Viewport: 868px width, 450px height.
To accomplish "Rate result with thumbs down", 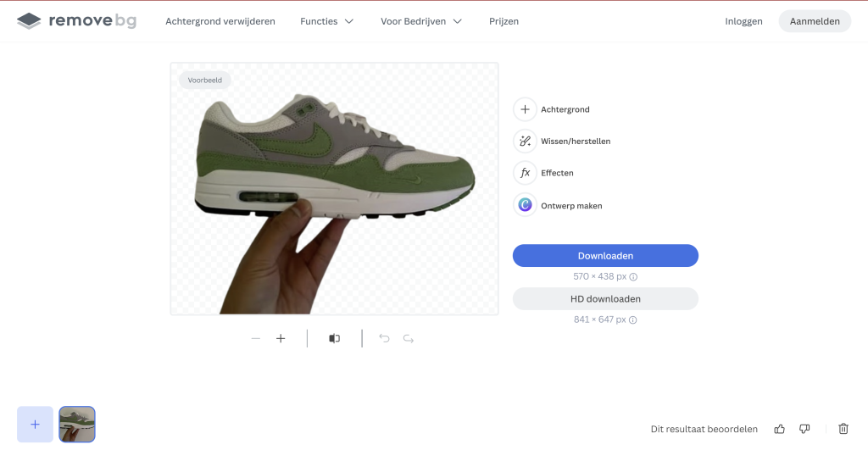I will point(804,429).
